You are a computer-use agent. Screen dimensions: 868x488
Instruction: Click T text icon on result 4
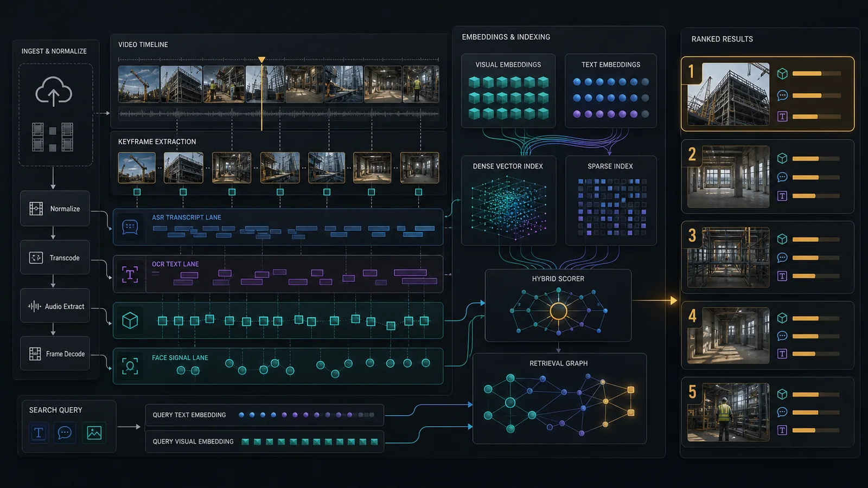[x=782, y=354]
